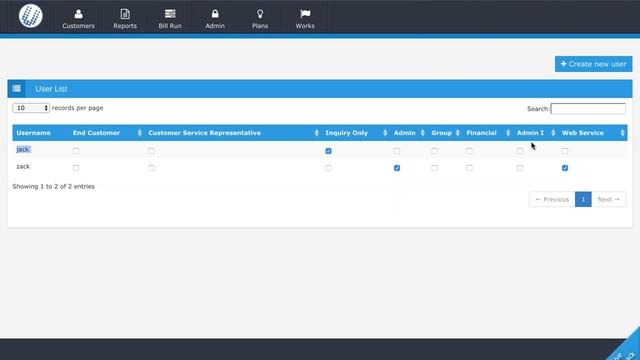Sort by Admin column arrows

pyautogui.click(x=422, y=133)
